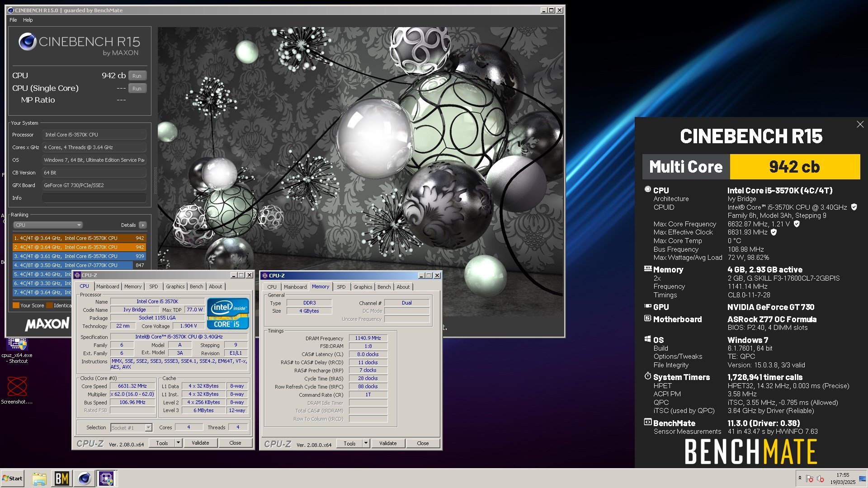Activate the Cinebench taskbar icon
868x488 pixels.
[x=84, y=479]
